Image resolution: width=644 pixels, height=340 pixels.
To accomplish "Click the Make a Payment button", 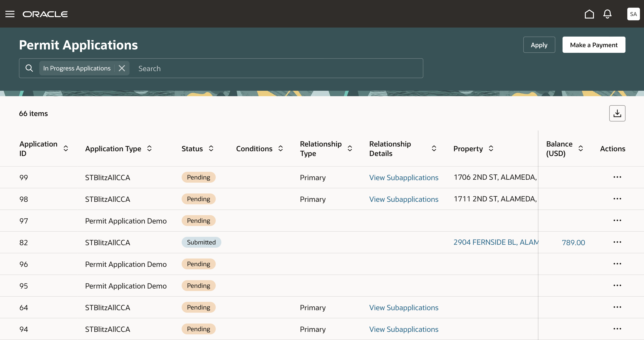I will (x=594, y=44).
